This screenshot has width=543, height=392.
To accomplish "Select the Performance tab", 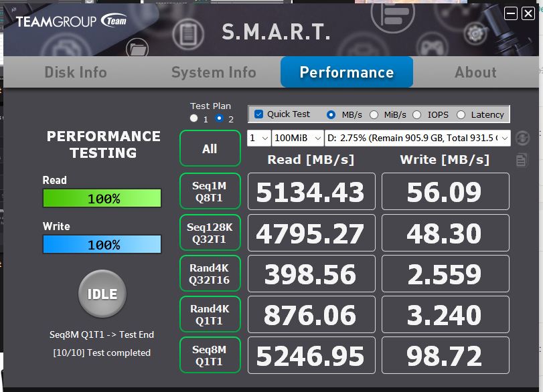I will (347, 72).
